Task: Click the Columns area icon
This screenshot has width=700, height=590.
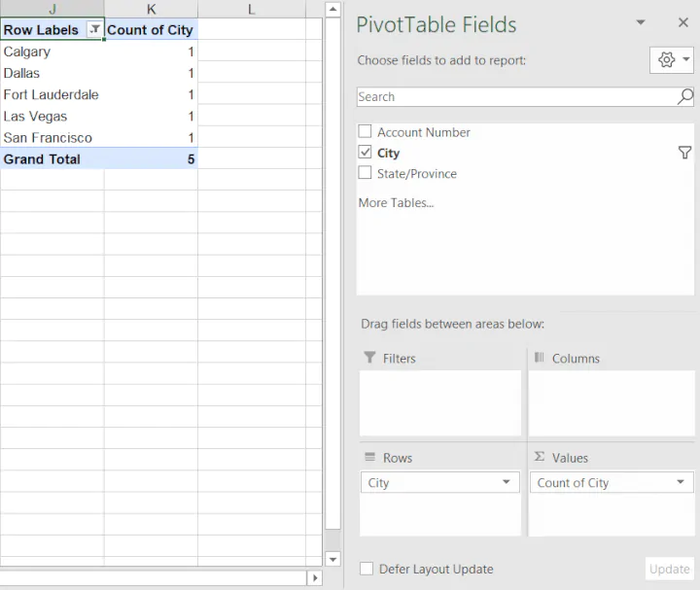Action: [x=540, y=357]
